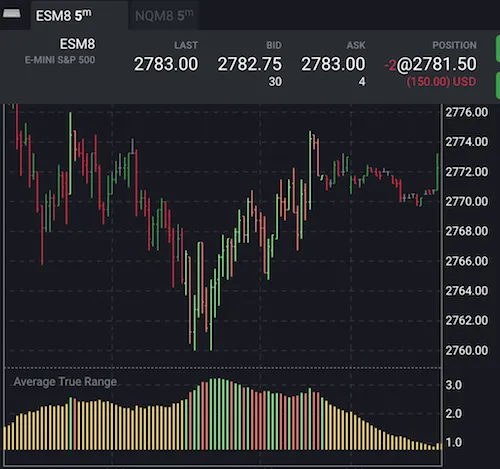Switch to the ESM8 5m chart tab

click(x=79, y=15)
